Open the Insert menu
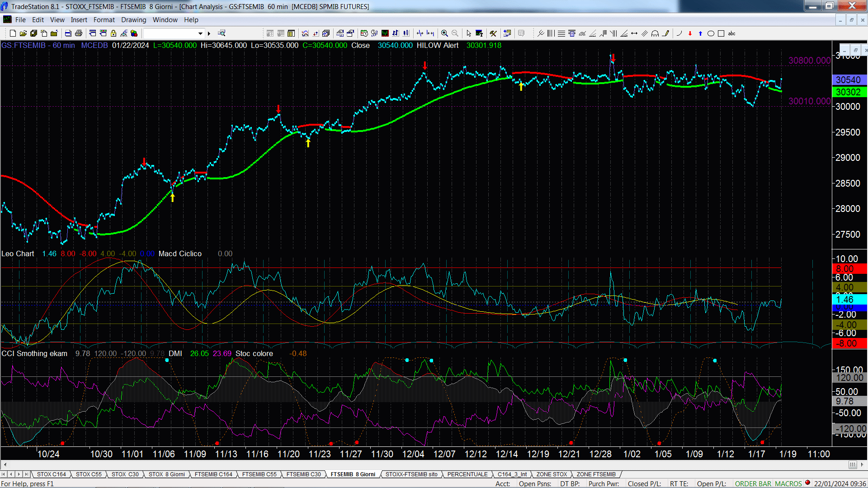Image resolution: width=868 pixels, height=488 pixels. coord(79,20)
